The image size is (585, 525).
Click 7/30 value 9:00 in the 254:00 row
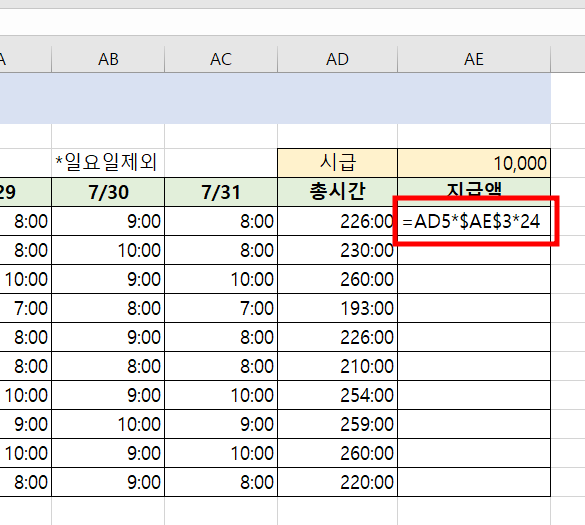(x=108, y=395)
